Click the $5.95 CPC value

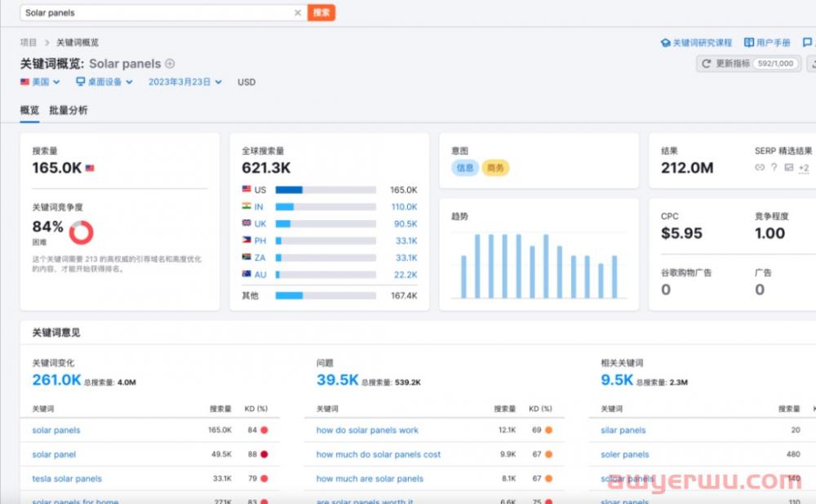(x=681, y=233)
